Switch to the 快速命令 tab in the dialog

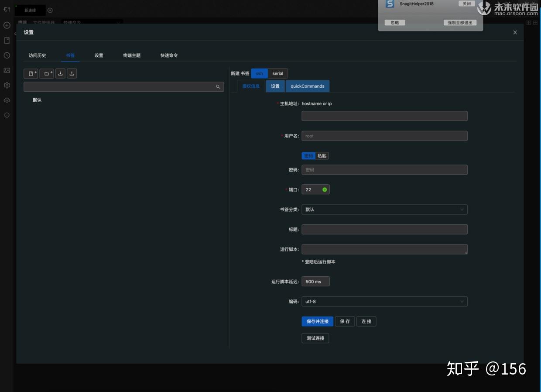[169, 55]
